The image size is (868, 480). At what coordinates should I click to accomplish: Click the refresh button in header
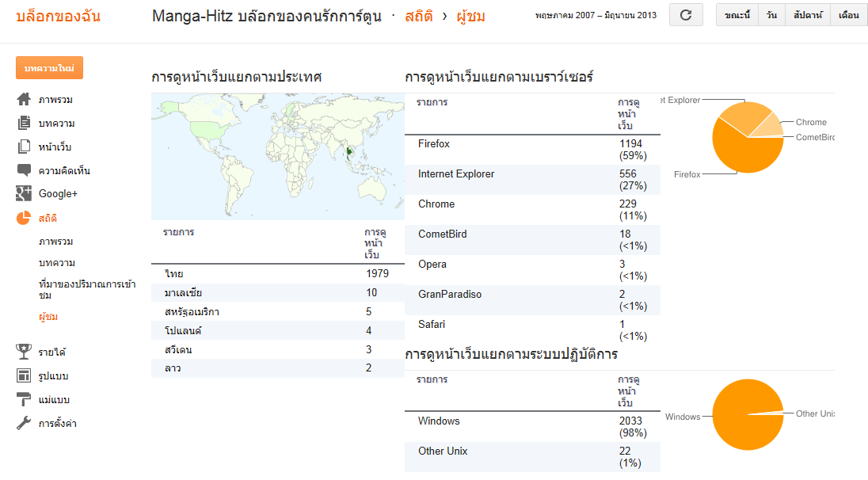686,15
